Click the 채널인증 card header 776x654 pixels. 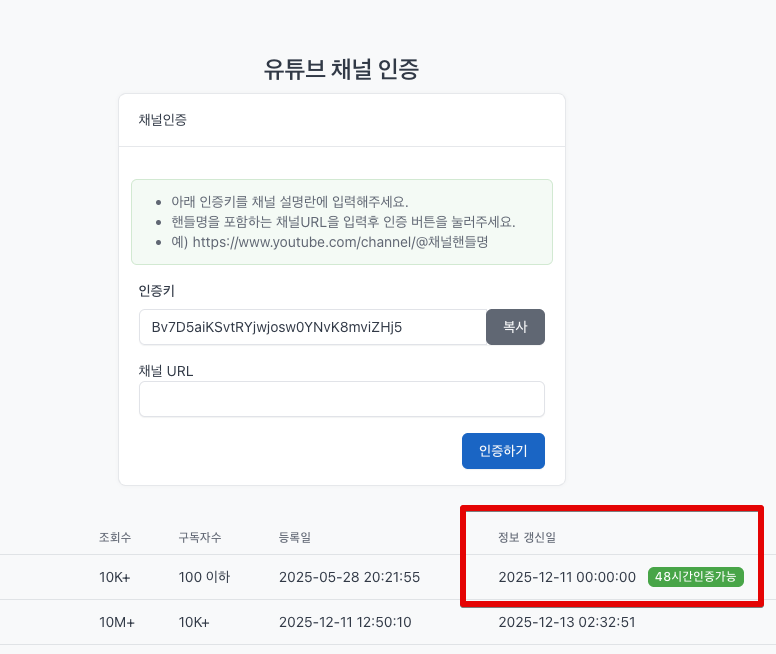163,120
